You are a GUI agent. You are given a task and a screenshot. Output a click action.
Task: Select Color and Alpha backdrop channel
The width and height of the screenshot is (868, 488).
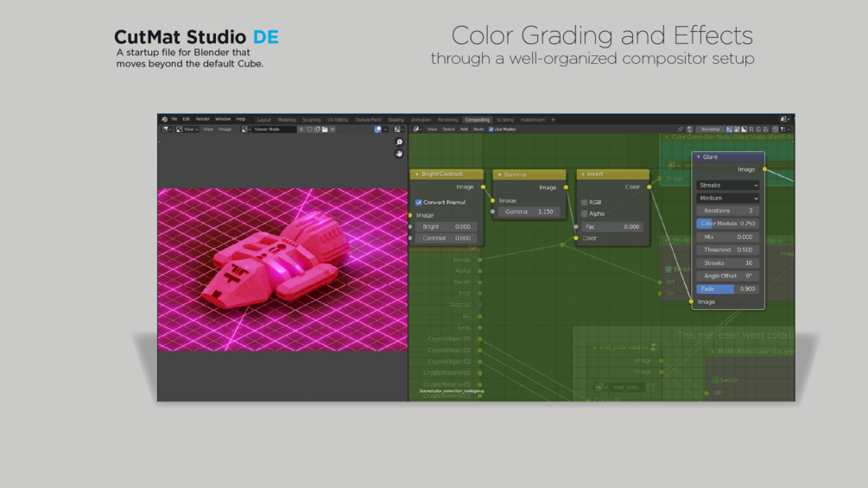click(730, 130)
